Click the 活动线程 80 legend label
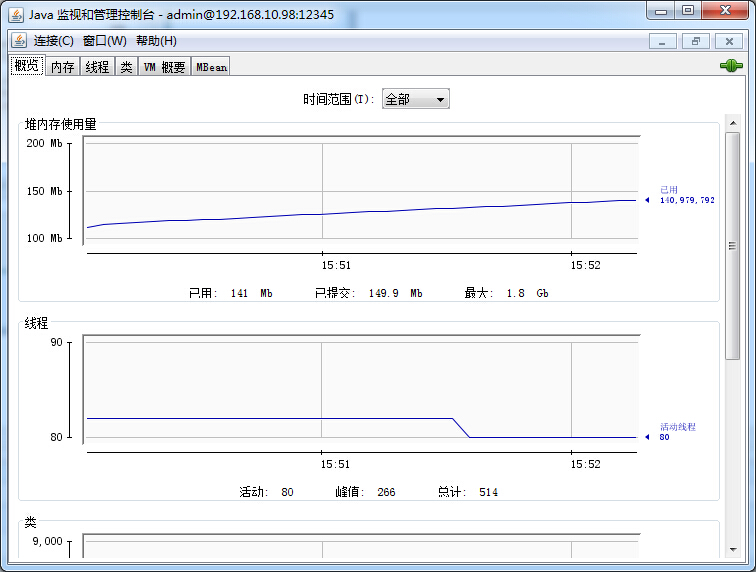Screen dimensions: 756x572 coord(677,432)
